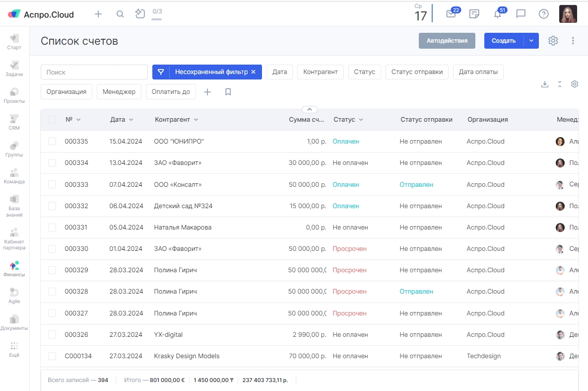
Task: Go to Финансы in the sidebar
Action: pos(14,269)
